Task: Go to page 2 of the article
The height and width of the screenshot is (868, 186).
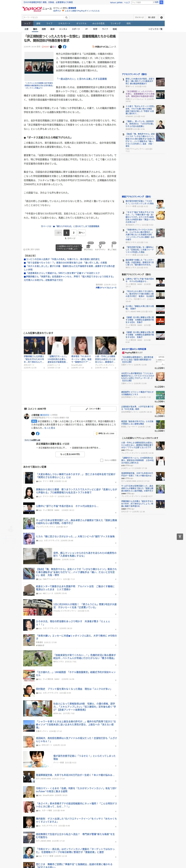Action: pyautogui.click(x=74, y=232)
